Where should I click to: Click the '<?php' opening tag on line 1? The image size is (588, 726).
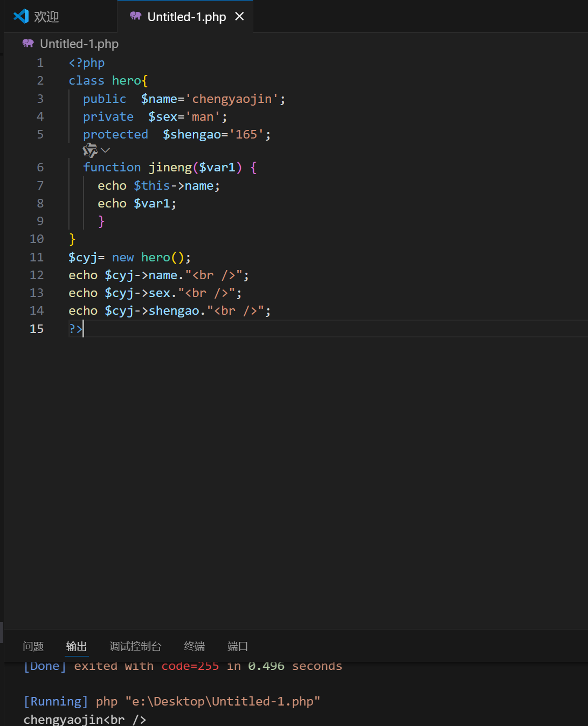coord(87,63)
